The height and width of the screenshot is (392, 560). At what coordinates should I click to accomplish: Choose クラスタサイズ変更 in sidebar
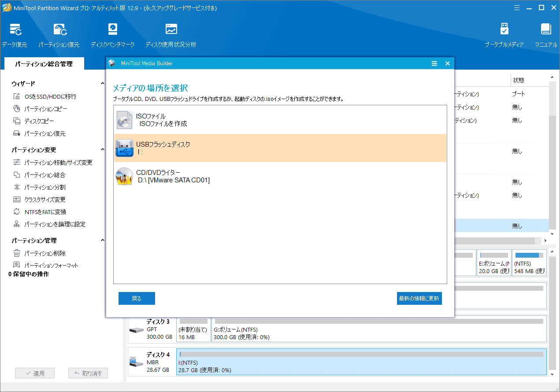[39, 200]
